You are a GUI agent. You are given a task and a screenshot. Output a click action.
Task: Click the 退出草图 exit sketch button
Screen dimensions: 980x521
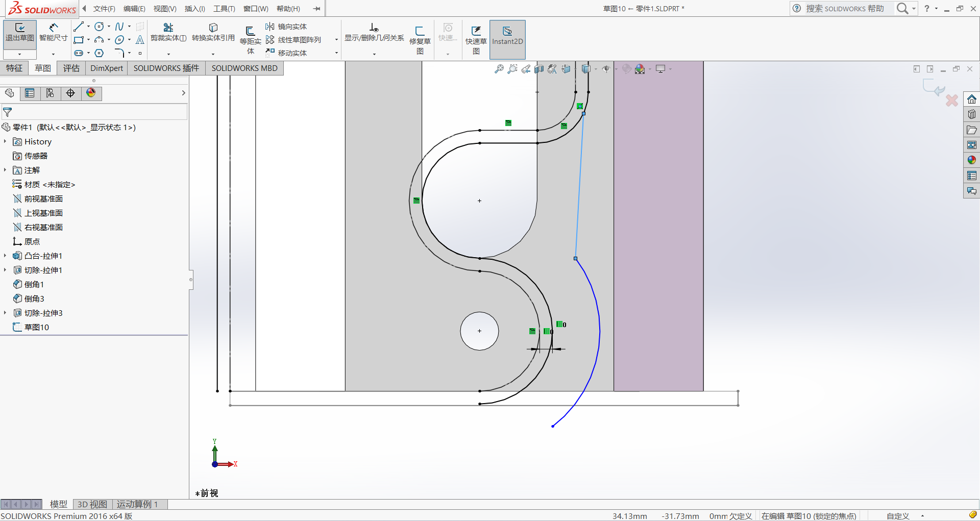click(x=19, y=33)
